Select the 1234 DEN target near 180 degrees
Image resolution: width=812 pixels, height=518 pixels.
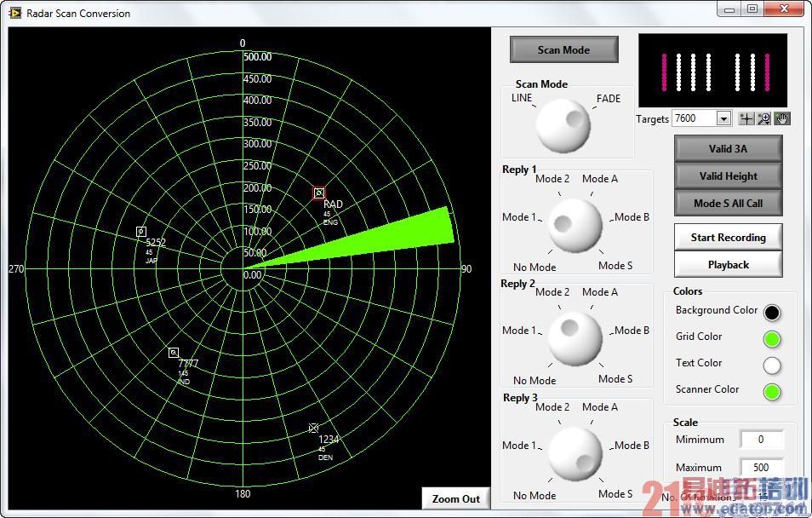(x=313, y=427)
